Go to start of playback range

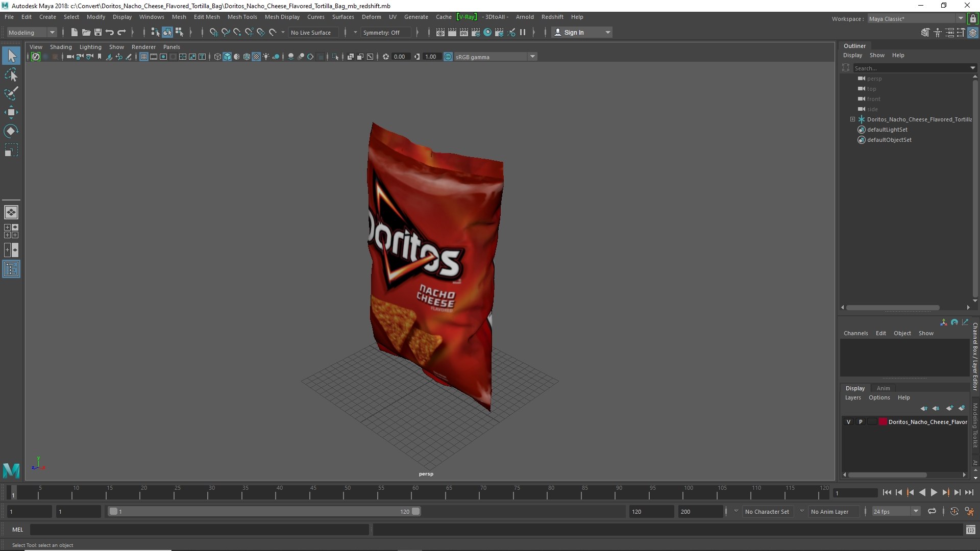[887, 492]
